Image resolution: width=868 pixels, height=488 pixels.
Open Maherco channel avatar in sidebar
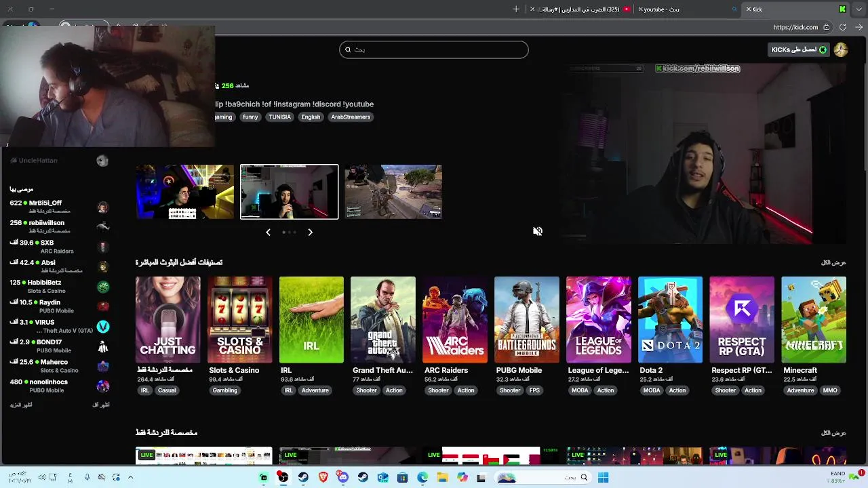[102, 366]
